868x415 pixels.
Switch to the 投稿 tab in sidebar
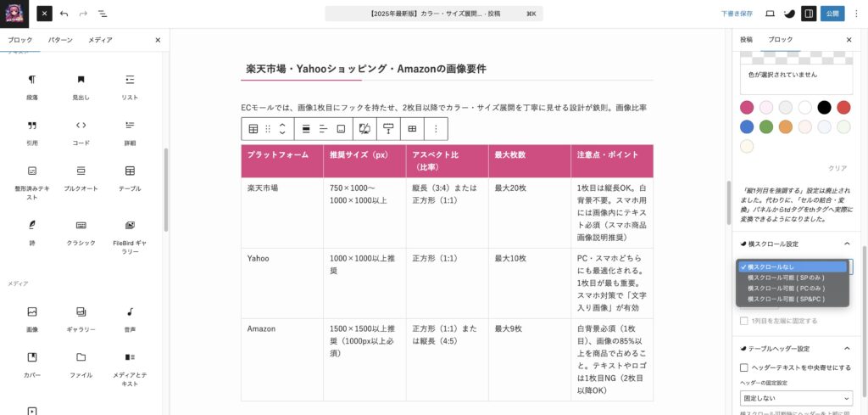pyautogui.click(x=746, y=40)
